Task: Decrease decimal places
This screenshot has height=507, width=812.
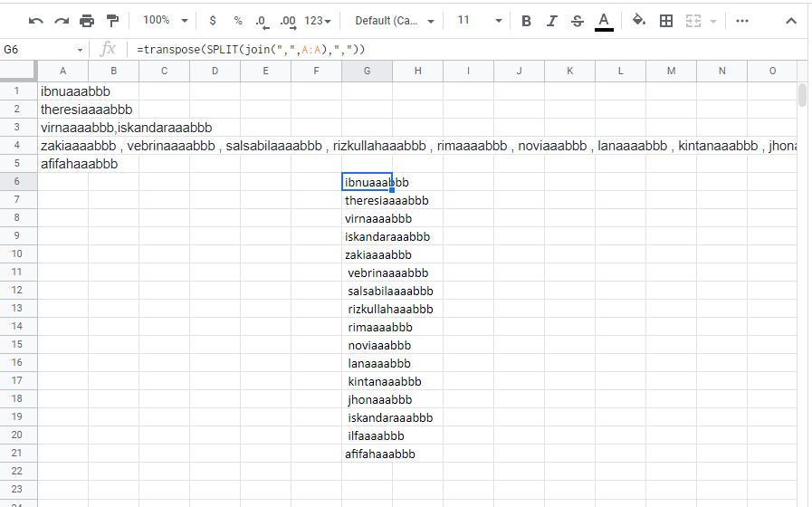Action: [x=262, y=21]
